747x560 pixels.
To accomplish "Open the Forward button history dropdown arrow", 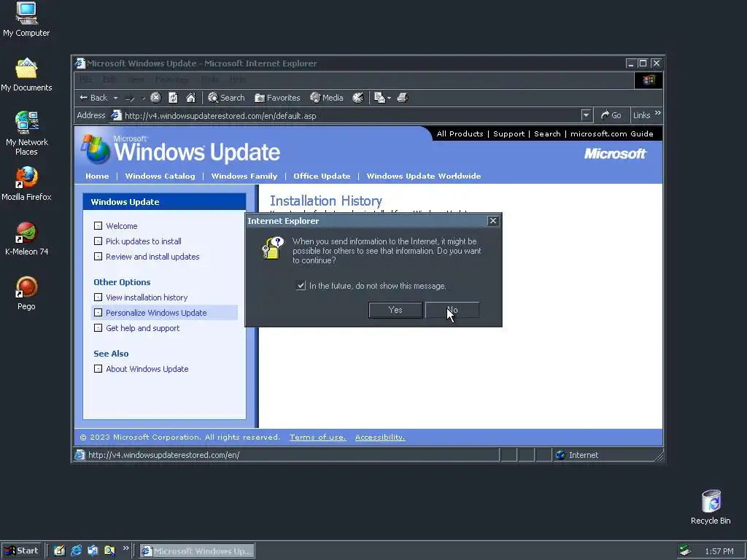I will [x=142, y=98].
